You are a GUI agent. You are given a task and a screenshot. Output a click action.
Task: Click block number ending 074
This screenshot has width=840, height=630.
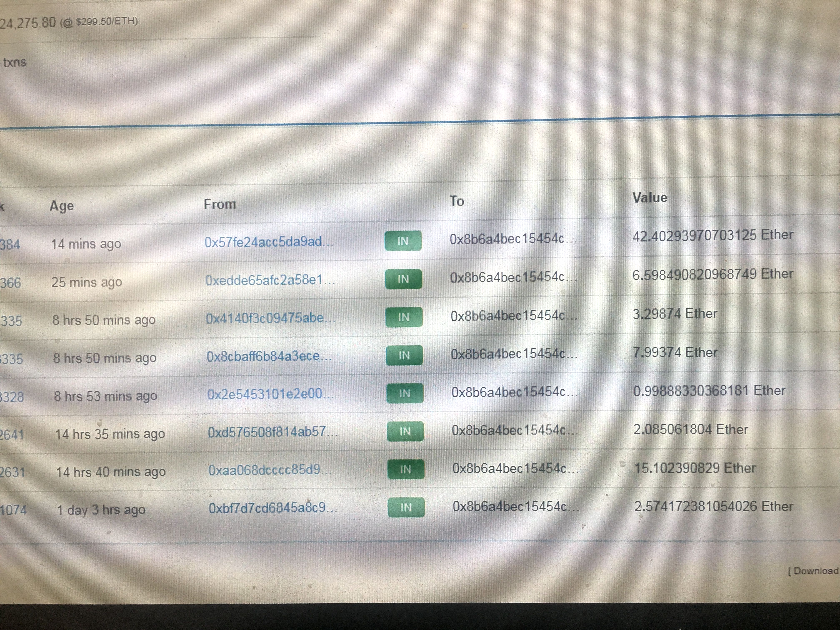coord(13,510)
